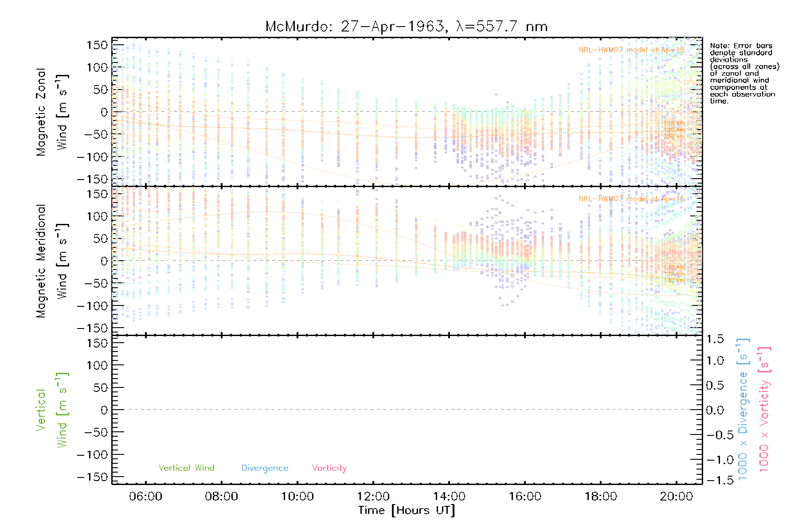Click the 1.5 tick on right axis
Screen dimensions: 798x532
click(715, 339)
